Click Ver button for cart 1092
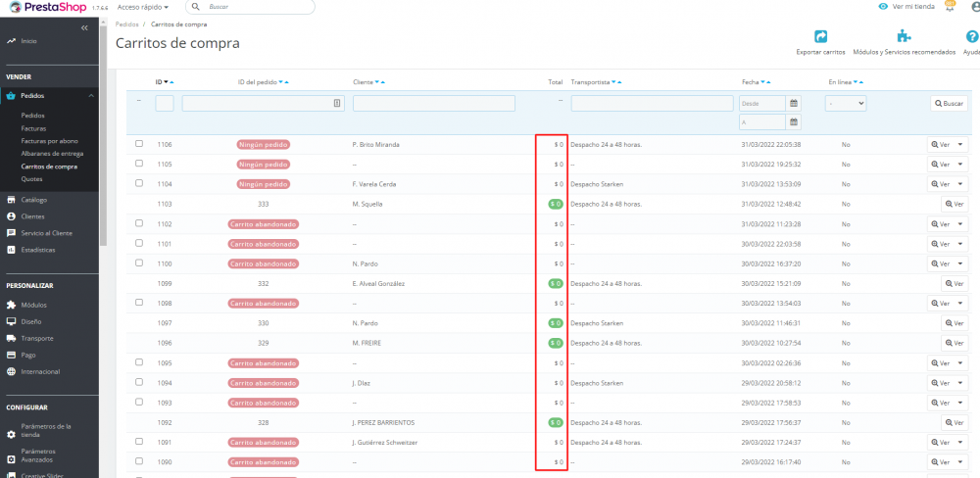This screenshot has width=980, height=478. tap(955, 422)
